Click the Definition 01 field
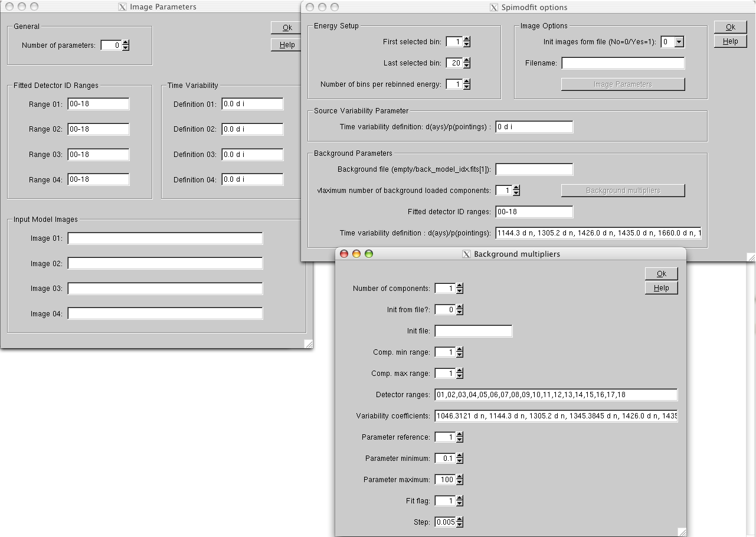The image size is (756, 537). 253,104
